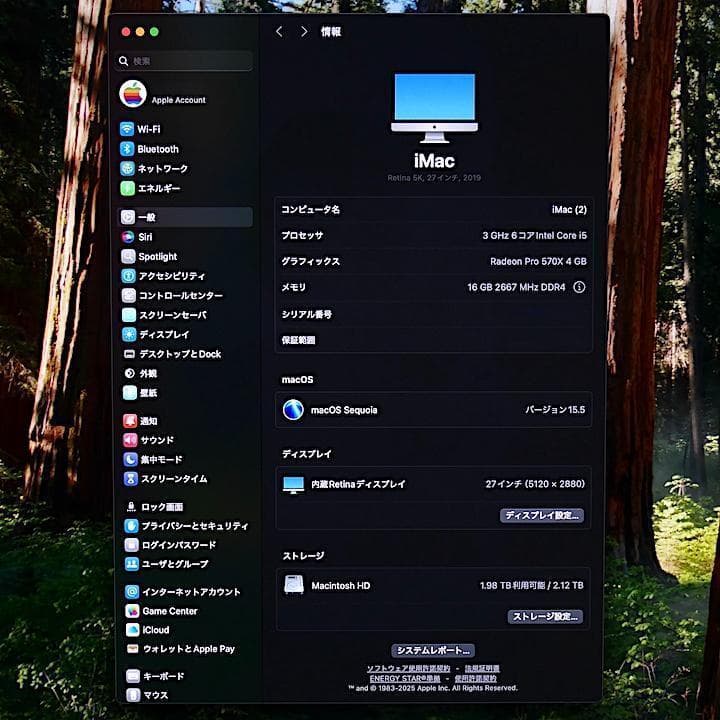Open ENERGY STAR準拠 link
720x720 pixels.
[x=405, y=678]
